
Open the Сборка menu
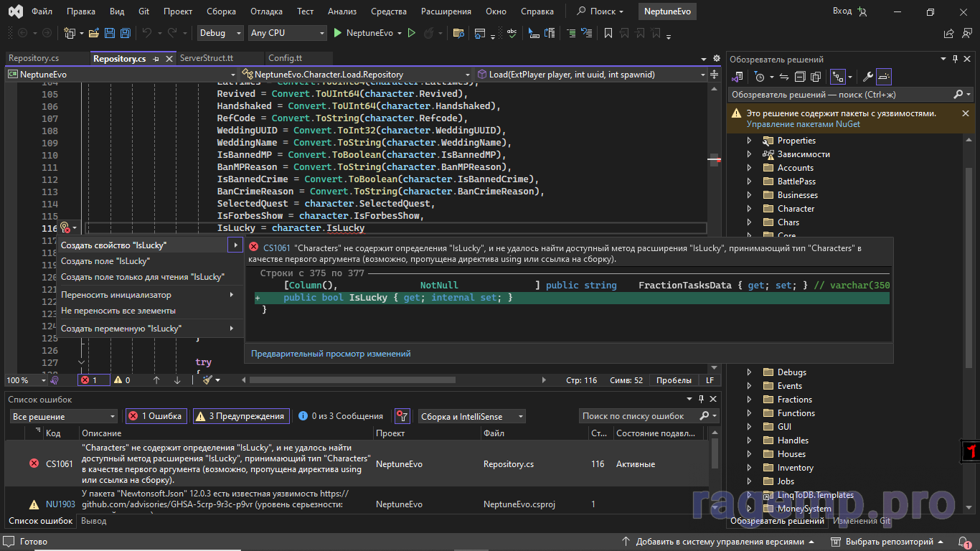point(221,11)
